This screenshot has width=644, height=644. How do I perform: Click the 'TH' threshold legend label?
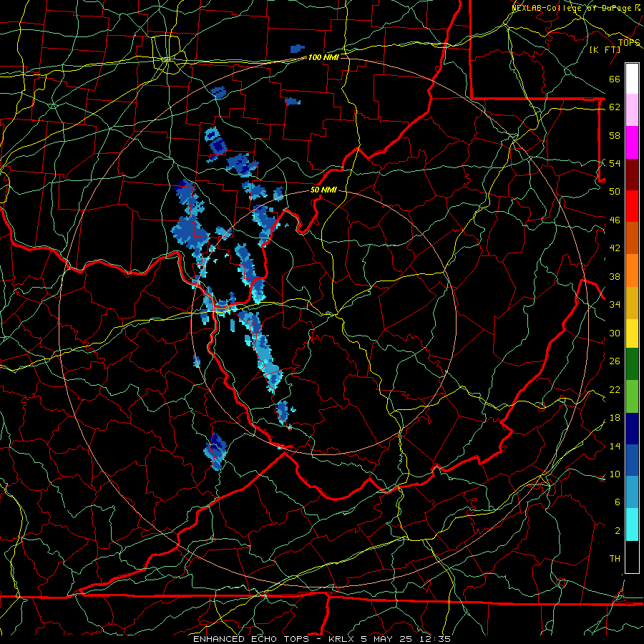point(615,559)
